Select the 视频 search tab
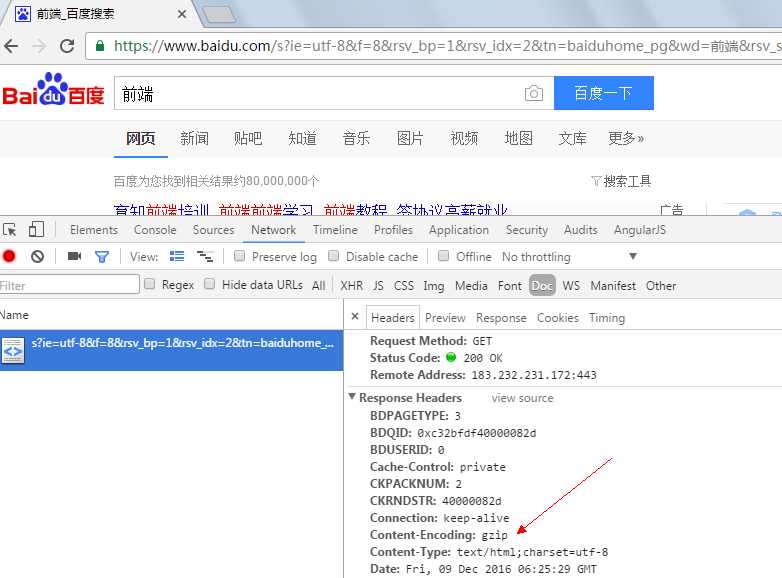The width and height of the screenshot is (782, 578). coord(464,138)
